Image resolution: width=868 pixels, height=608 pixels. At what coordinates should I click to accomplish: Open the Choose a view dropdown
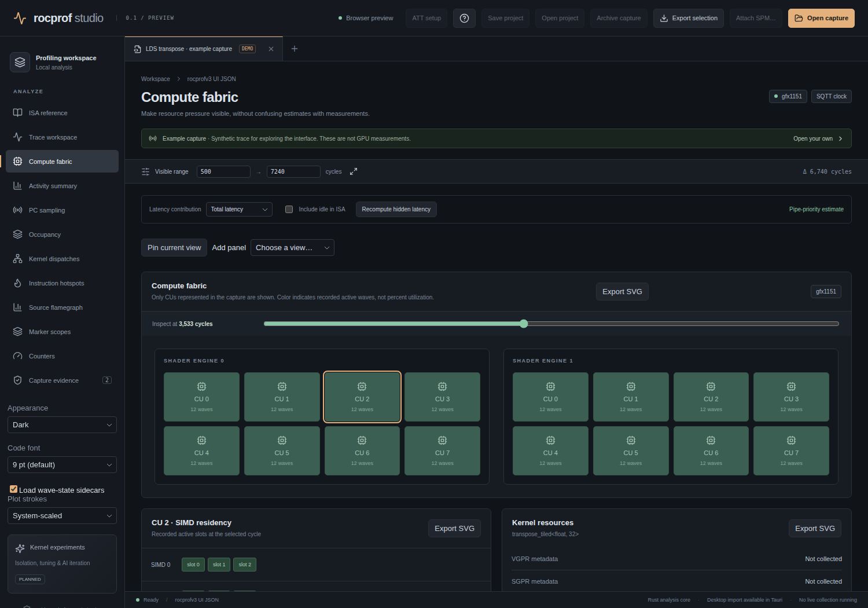(x=292, y=248)
